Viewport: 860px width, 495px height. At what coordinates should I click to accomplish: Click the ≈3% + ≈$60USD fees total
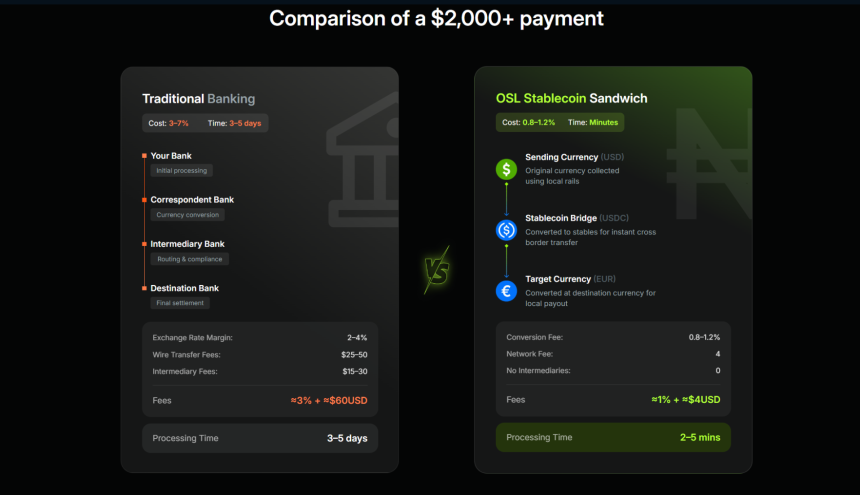click(x=329, y=400)
